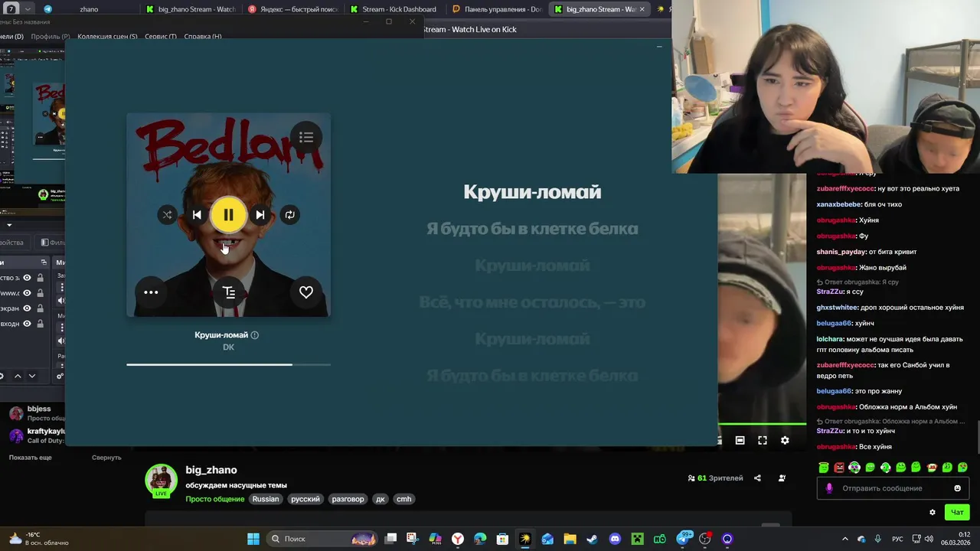Viewport: 980px width, 551px height.
Task: Toggle visibility of the входн OBS source
Action: (27, 324)
